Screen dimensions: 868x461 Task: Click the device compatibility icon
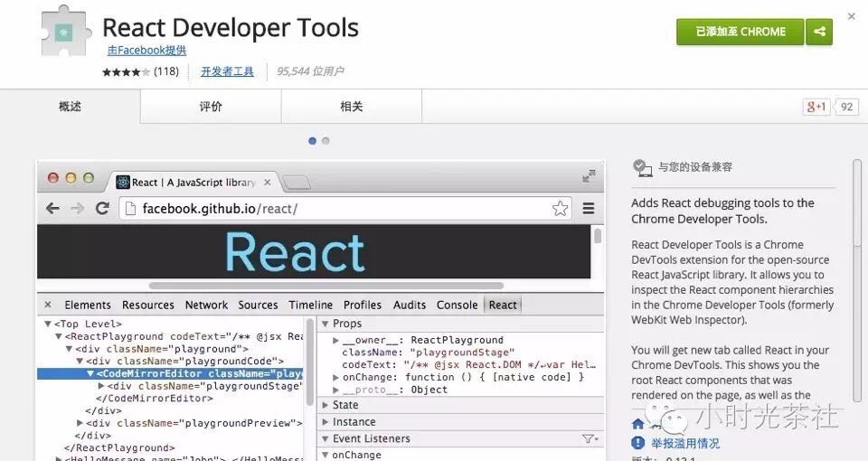pyautogui.click(x=642, y=168)
